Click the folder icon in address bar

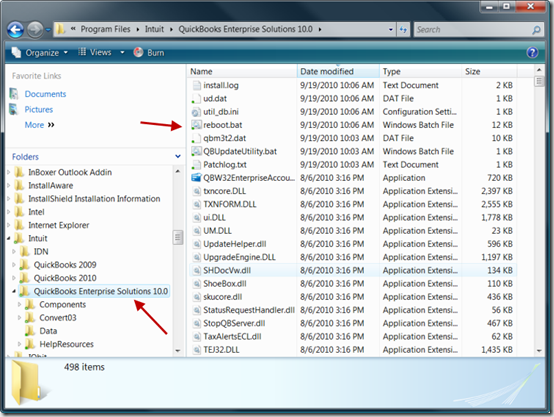coord(60,29)
